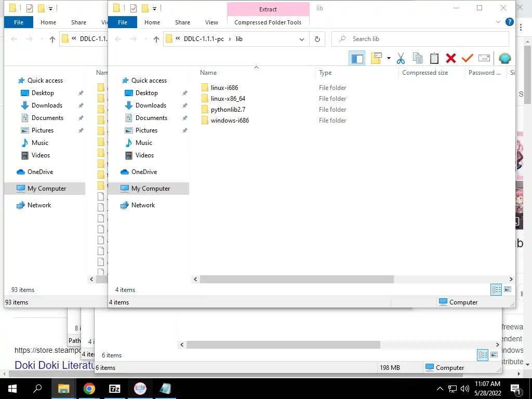Click the red X Delete icon
Screen dimensions: 532x399
click(x=451, y=58)
